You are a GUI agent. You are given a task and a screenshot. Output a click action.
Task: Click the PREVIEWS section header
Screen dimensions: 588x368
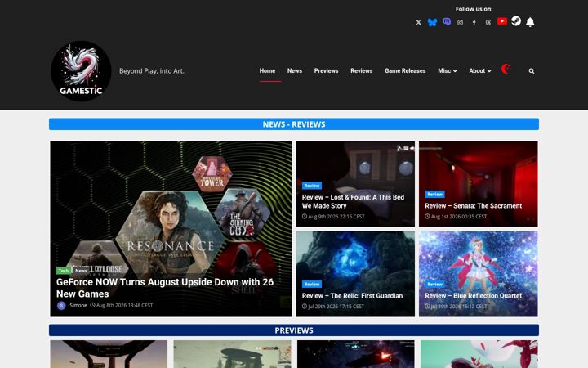click(294, 330)
